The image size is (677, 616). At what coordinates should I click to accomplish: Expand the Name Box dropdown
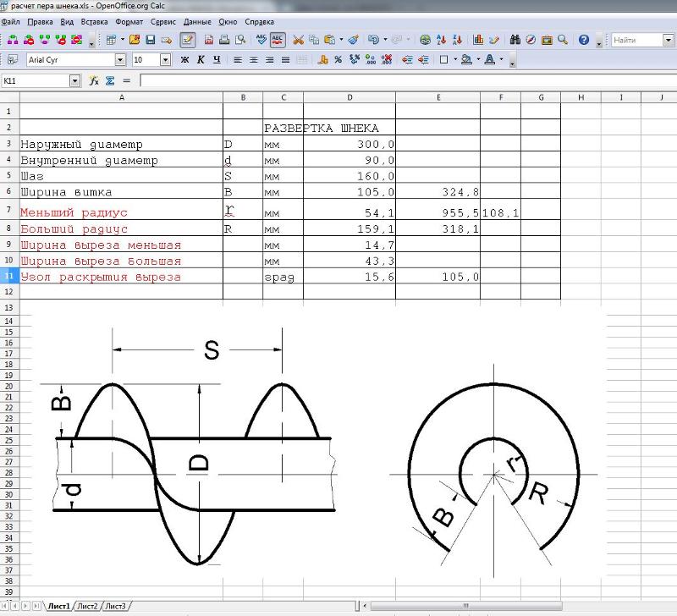(74, 80)
